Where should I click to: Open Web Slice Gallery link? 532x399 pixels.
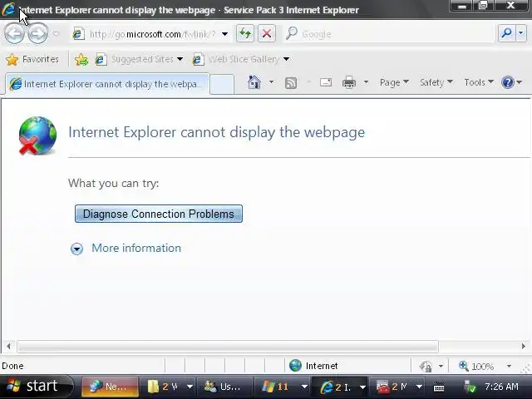point(236,59)
